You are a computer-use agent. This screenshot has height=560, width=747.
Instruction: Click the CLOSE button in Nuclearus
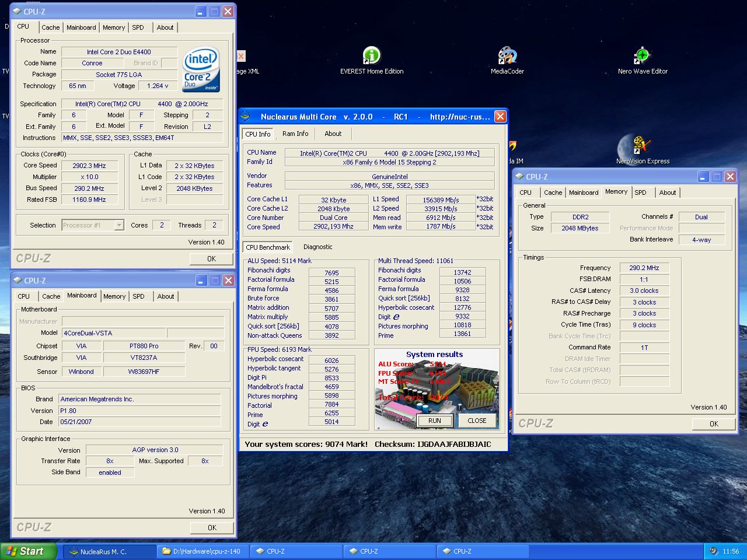coord(477,421)
